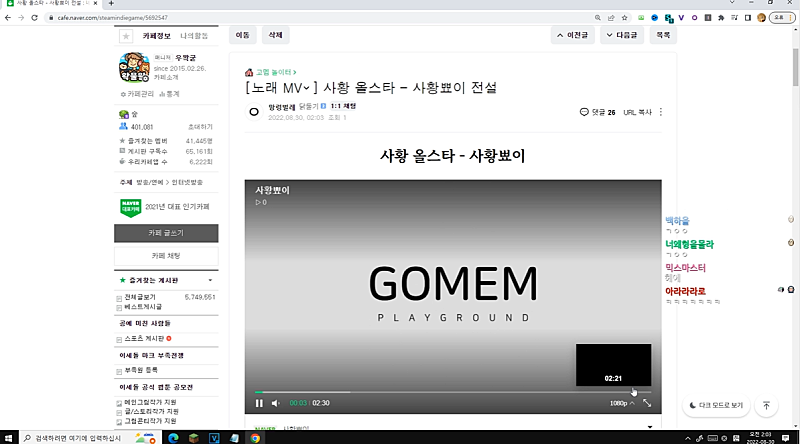This screenshot has height=444, width=800.
Task: Open the 스포츠 게시판 board
Action: coord(144,338)
